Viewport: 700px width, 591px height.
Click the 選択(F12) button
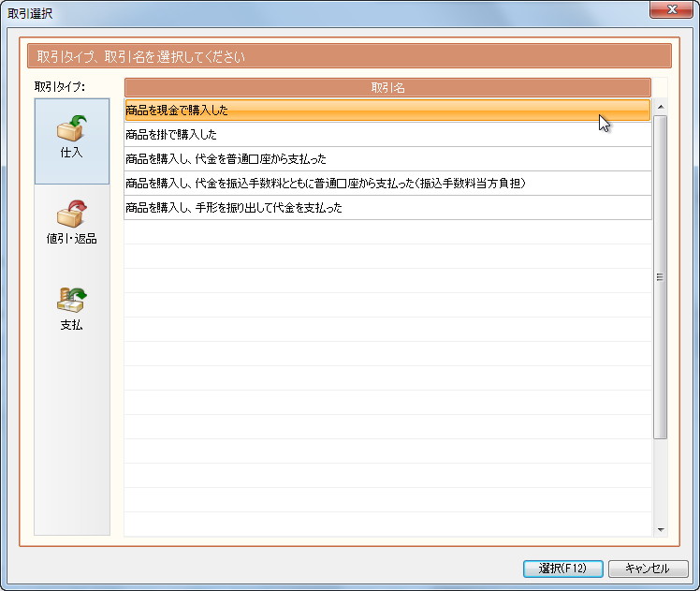(x=563, y=569)
